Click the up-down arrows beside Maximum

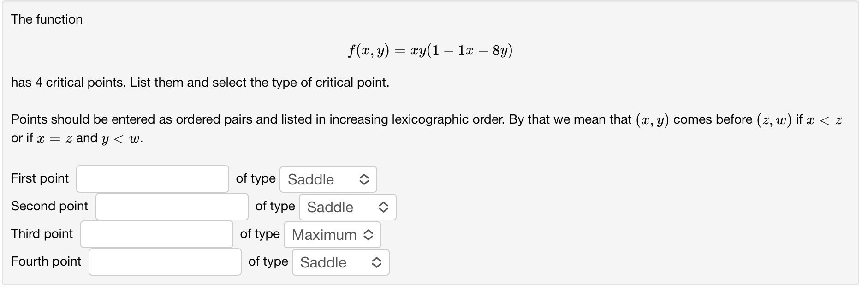368,235
